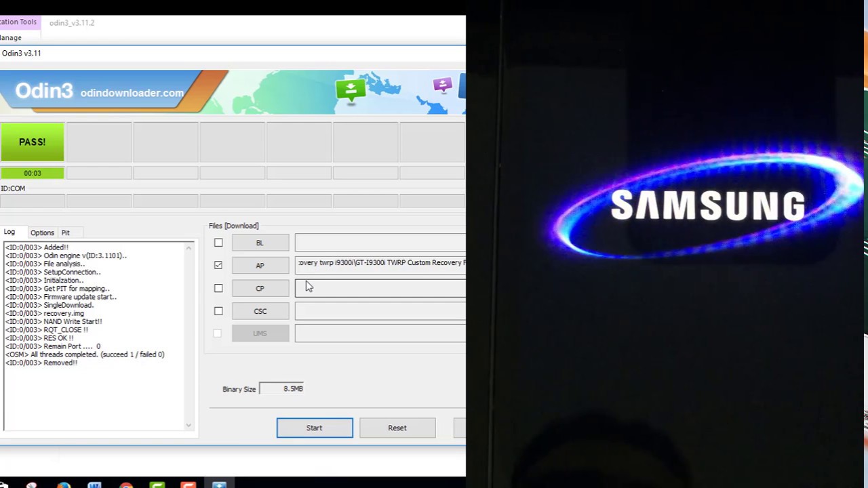This screenshot has width=868, height=488.
Task: Click the empty CP file path field
Action: pyautogui.click(x=380, y=288)
